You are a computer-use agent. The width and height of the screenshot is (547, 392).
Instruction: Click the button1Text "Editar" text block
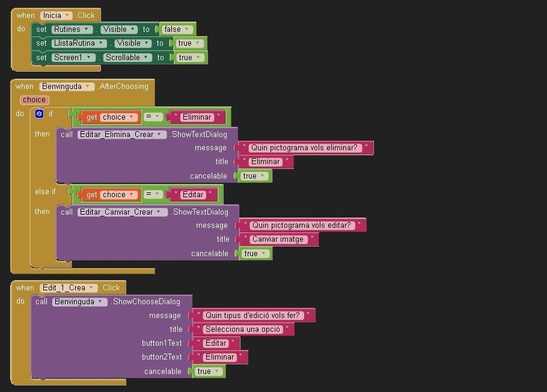[x=216, y=343]
